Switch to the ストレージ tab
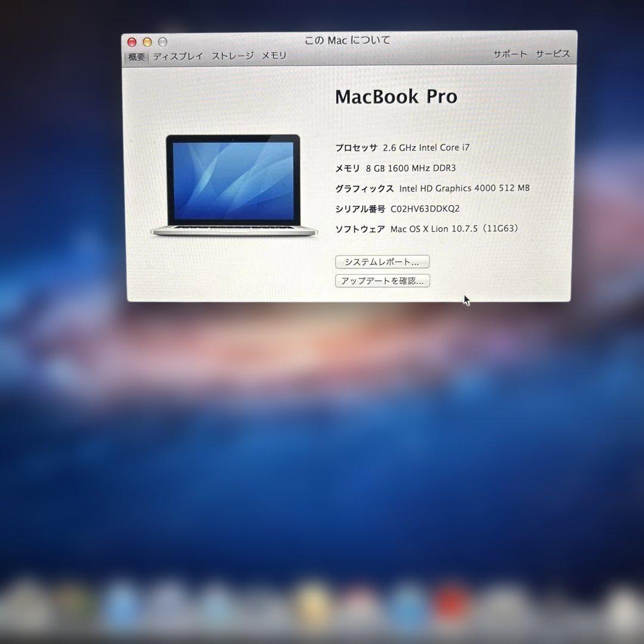The image size is (644, 644). tap(233, 56)
